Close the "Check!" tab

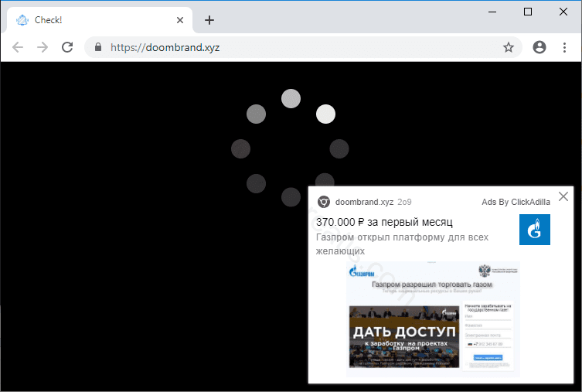pos(179,20)
